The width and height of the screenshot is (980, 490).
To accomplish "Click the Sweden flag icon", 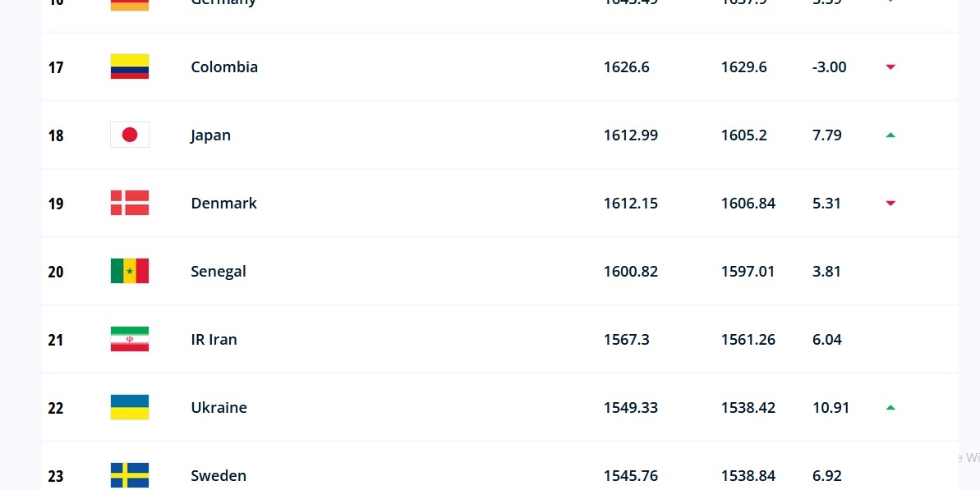I will 130,475.
